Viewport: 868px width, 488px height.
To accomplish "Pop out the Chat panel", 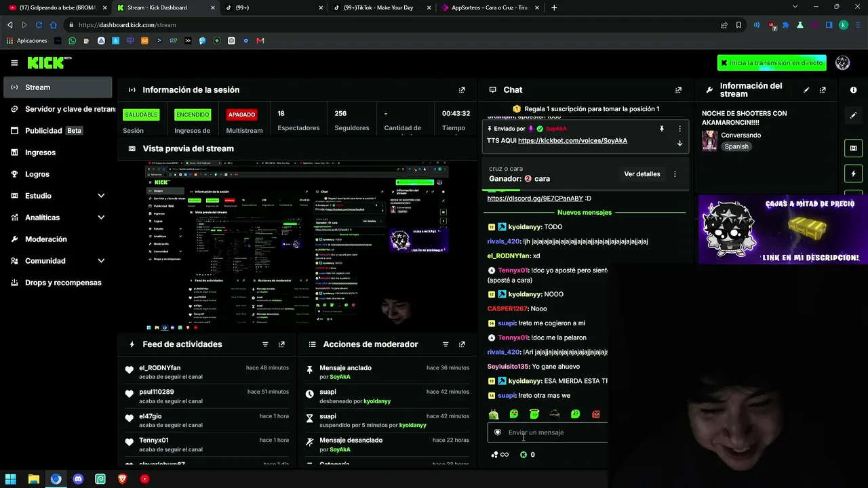I will (678, 89).
